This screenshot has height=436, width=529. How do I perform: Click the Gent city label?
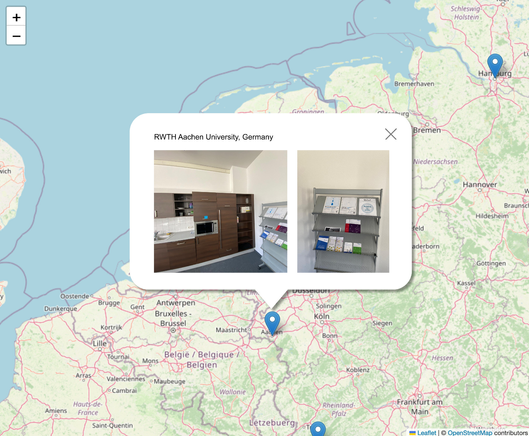pos(137,307)
